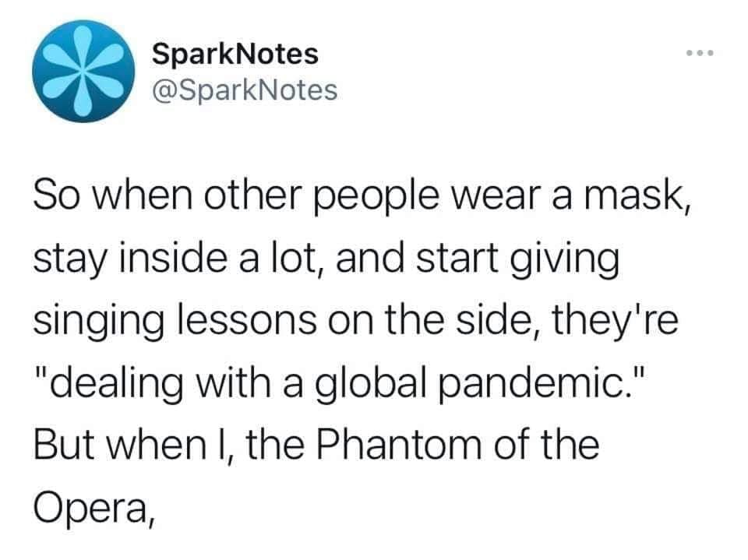
Task: Click the asterisk logo in the avatar
Action: pyautogui.click(x=83, y=71)
